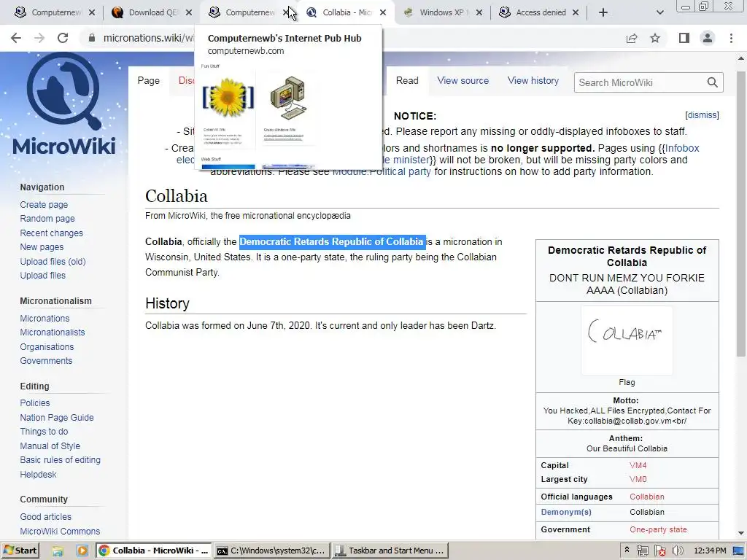Dismiss the site notice
The height and width of the screenshot is (560, 747).
click(x=702, y=115)
